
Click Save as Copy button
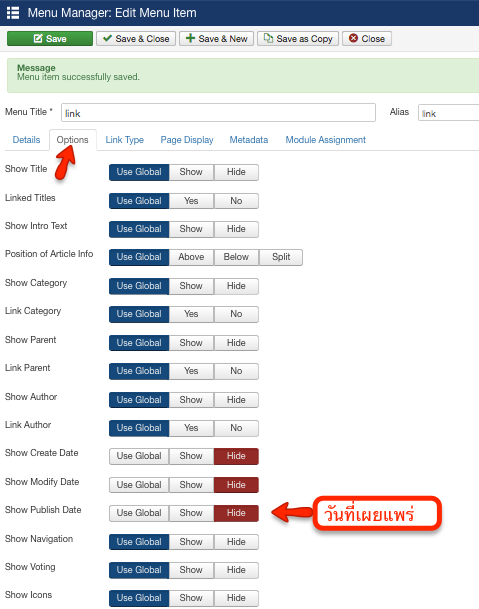point(298,38)
